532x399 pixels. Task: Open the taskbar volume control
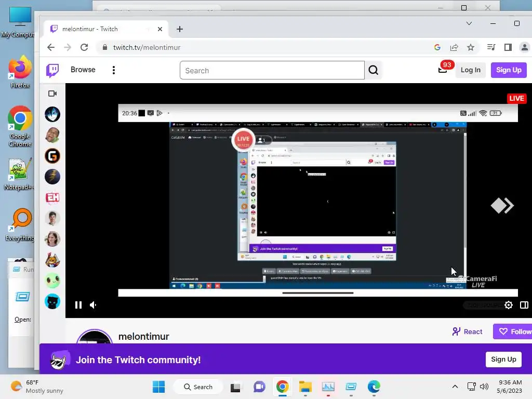pyautogui.click(x=484, y=387)
